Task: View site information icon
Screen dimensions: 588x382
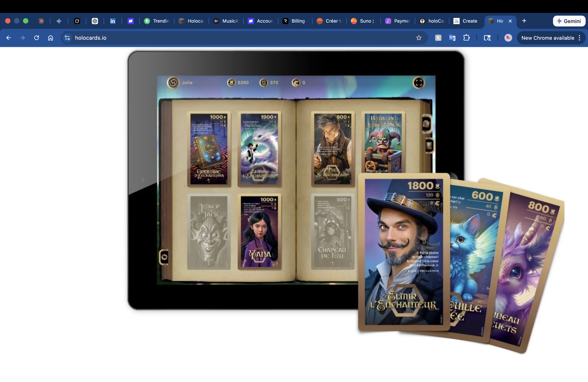Action: [67, 38]
